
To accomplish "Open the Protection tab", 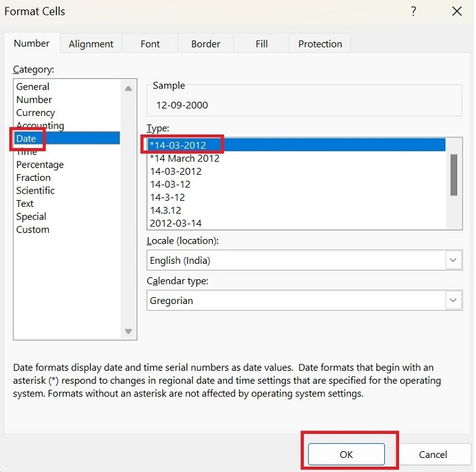I will (320, 44).
